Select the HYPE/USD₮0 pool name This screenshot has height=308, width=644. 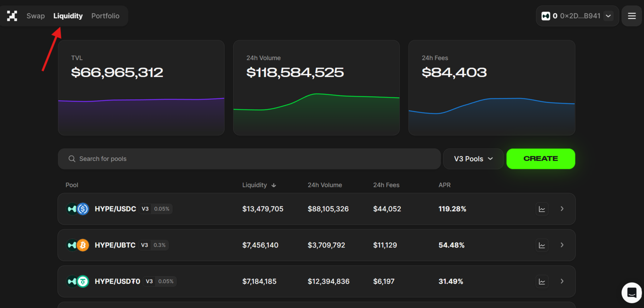[x=118, y=281]
